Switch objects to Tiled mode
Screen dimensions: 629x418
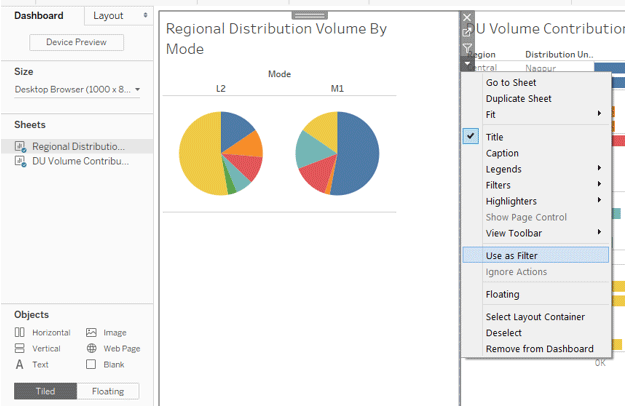[45, 391]
